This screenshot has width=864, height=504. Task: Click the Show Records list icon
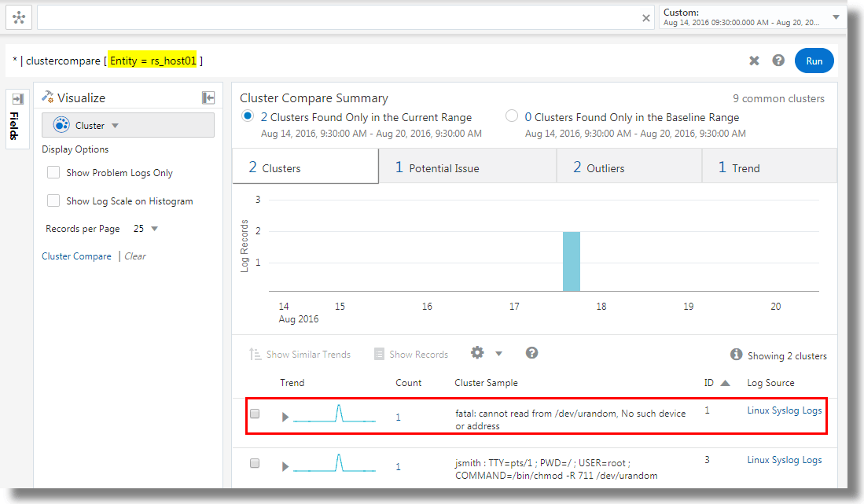click(x=379, y=353)
